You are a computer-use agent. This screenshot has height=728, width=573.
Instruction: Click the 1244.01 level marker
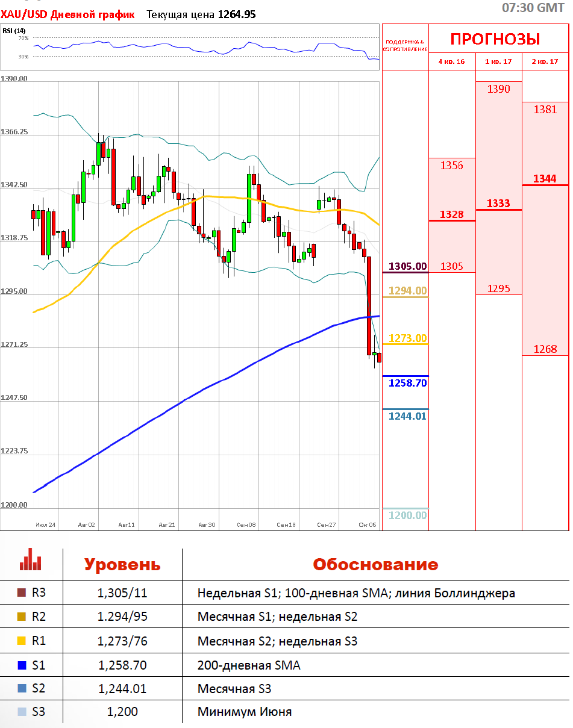[x=407, y=416]
